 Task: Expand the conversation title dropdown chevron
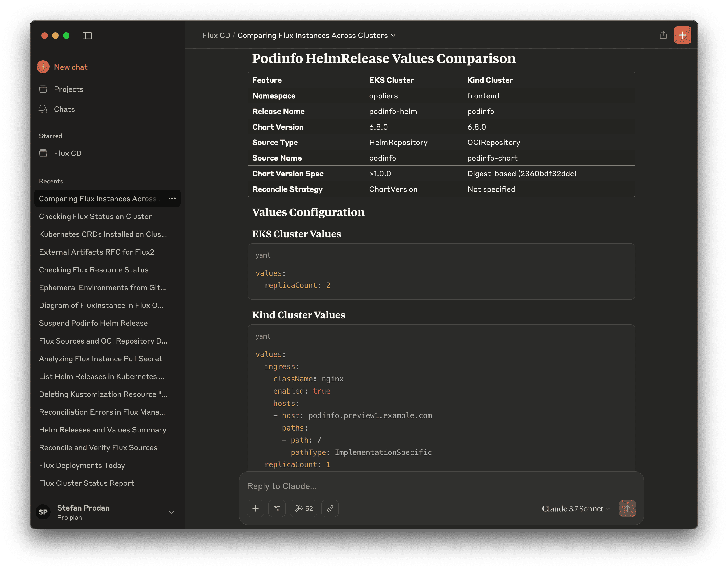[x=393, y=35]
